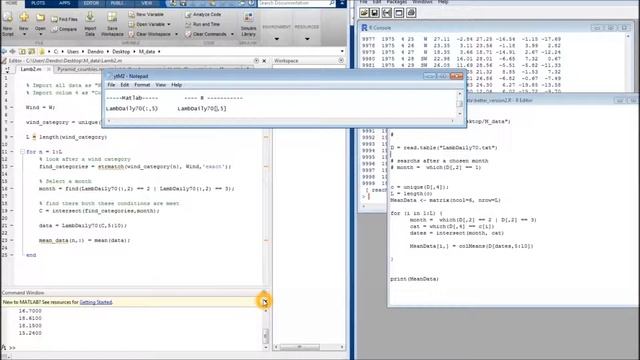Click the print(MeanData) line in R Editor
Image resolution: width=640 pixels, height=360 pixels.
click(414, 279)
